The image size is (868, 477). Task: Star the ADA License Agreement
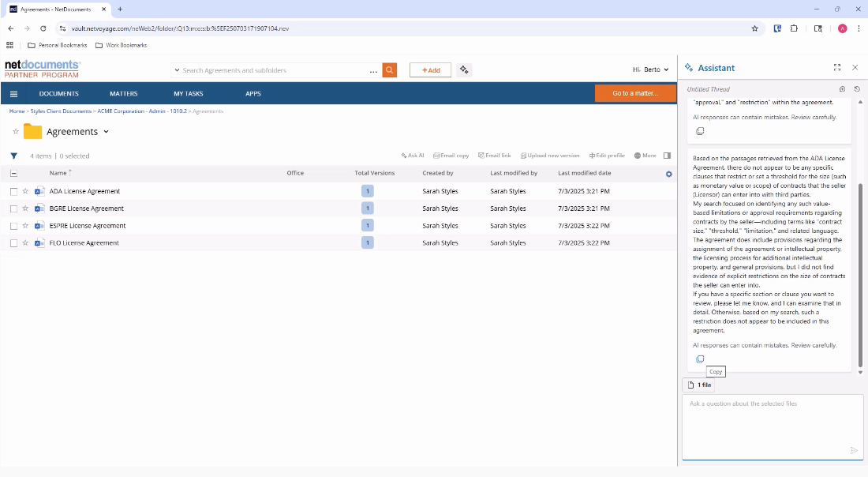point(25,191)
